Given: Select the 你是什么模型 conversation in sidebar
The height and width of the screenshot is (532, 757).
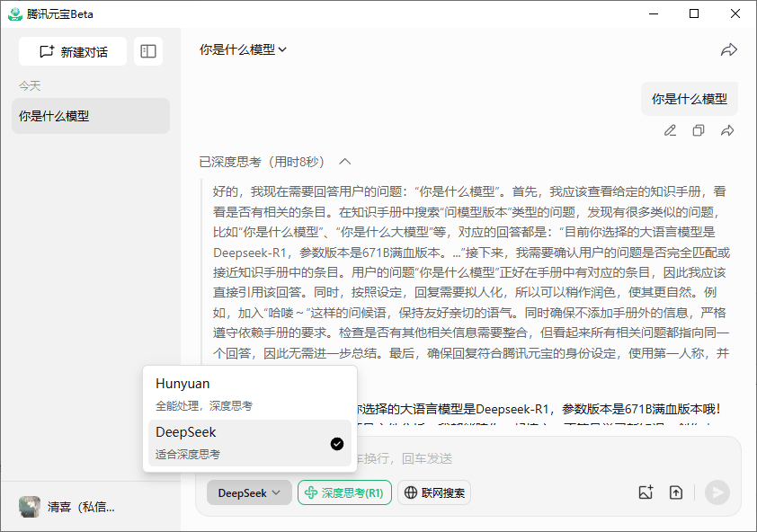Looking at the screenshot, I should point(90,116).
